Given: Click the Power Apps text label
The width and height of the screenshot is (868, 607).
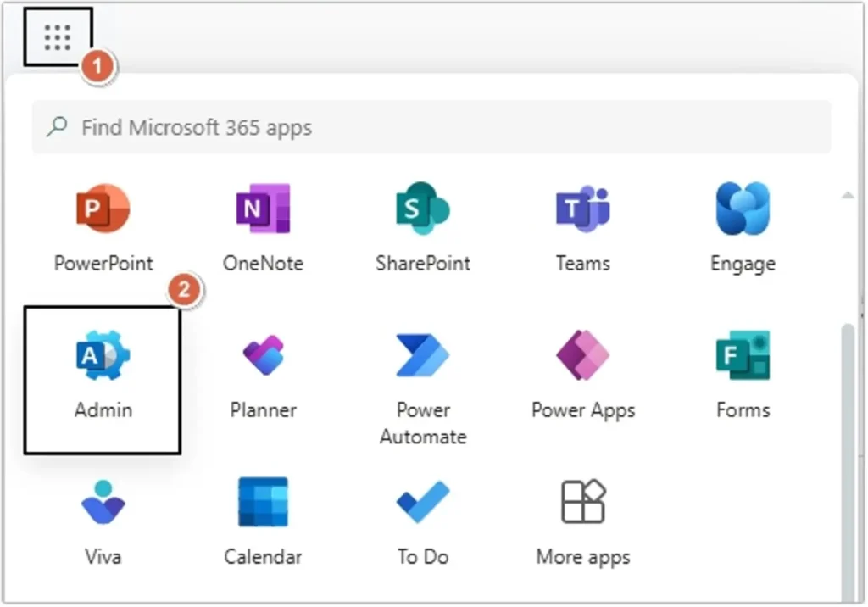Looking at the screenshot, I should point(583,411).
